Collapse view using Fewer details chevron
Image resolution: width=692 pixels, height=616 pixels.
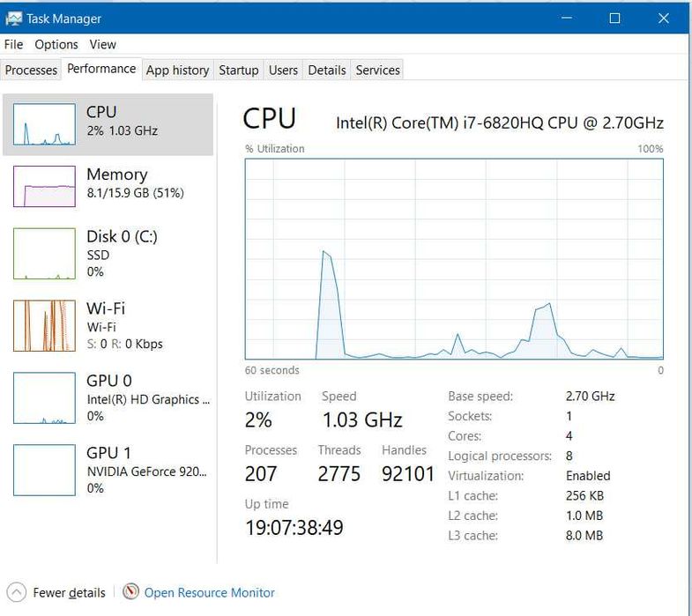click(16, 592)
